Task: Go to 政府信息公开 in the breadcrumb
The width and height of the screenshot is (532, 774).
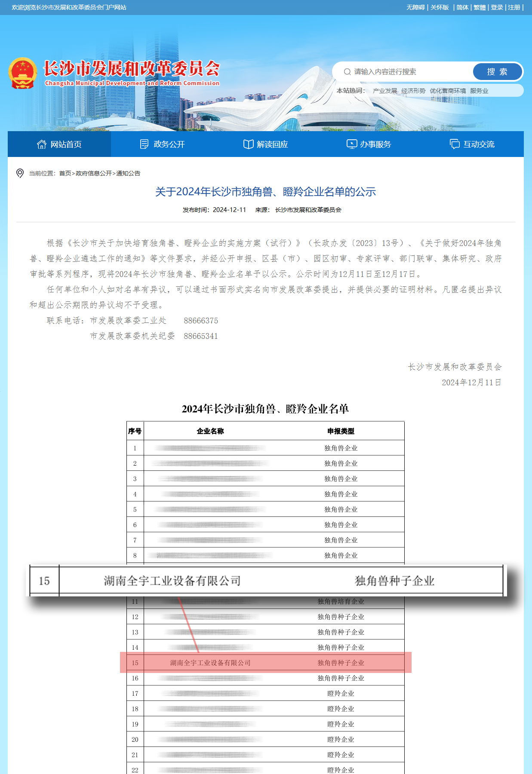Action: 94,173
